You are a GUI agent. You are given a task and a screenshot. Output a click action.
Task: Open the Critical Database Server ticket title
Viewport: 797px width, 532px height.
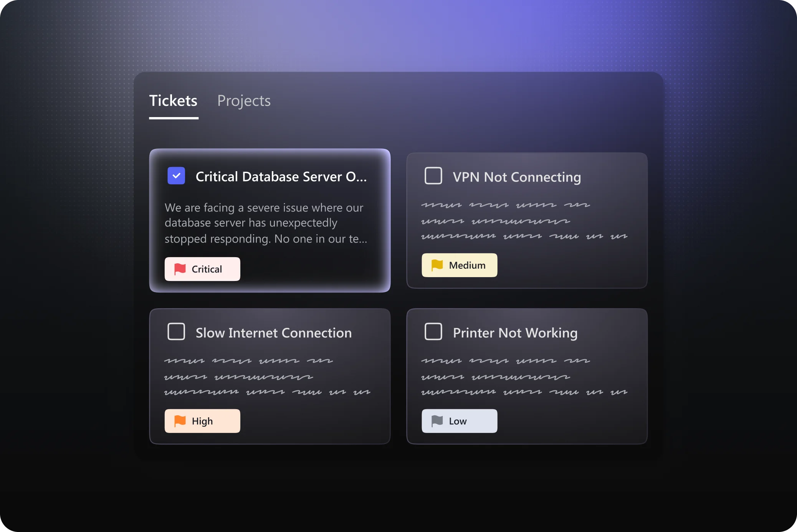click(281, 177)
